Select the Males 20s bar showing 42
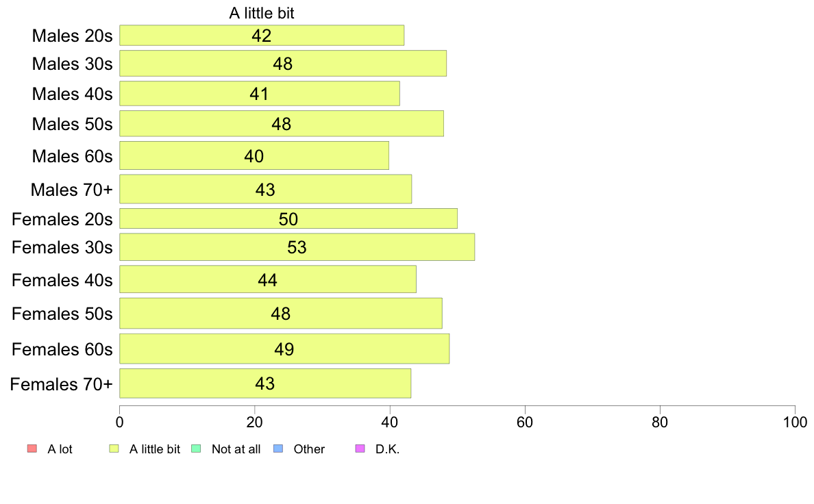814x504 pixels. 262,36
